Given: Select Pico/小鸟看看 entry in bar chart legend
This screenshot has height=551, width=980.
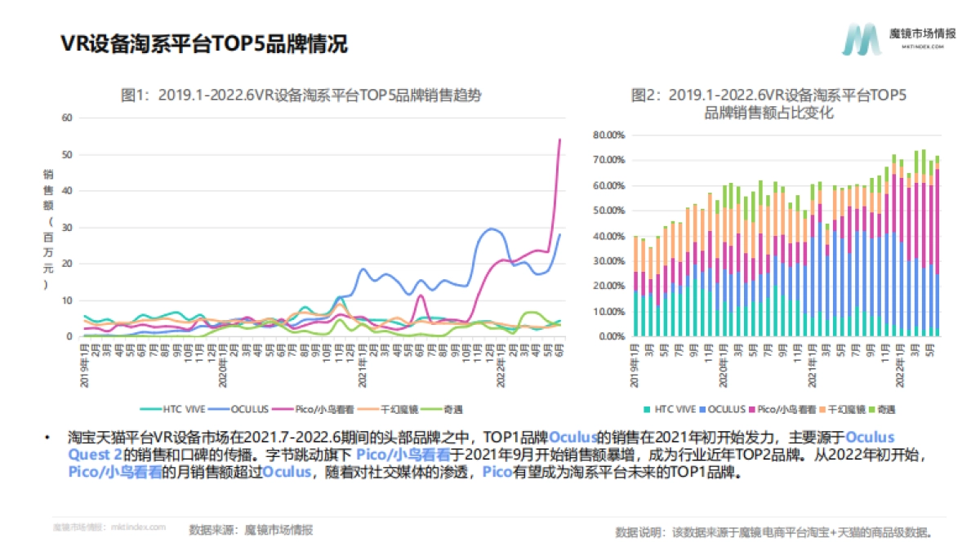Looking at the screenshot, I should 777,408.
